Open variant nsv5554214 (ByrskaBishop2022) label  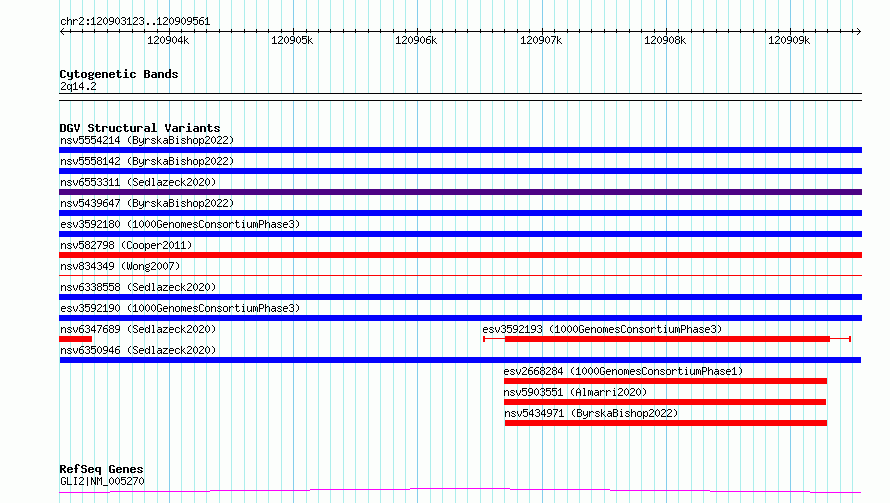147,140
